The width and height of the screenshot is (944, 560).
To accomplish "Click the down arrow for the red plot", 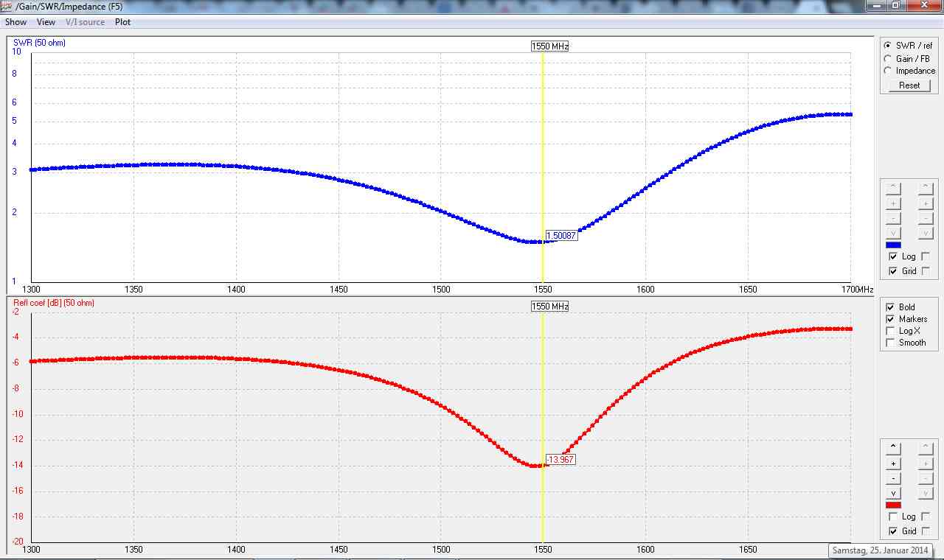I will pyautogui.click(x=893, y=493).
